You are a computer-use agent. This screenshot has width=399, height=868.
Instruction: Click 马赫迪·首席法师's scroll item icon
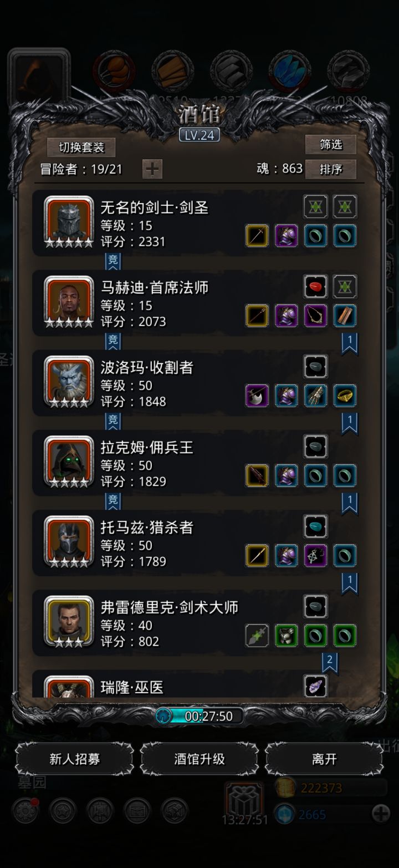pyautogui.click(x=345, y=316)
